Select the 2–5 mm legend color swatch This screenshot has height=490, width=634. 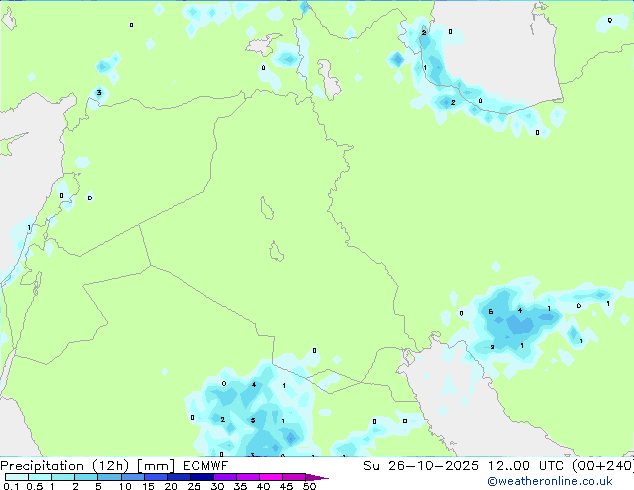tap(86, 477)
